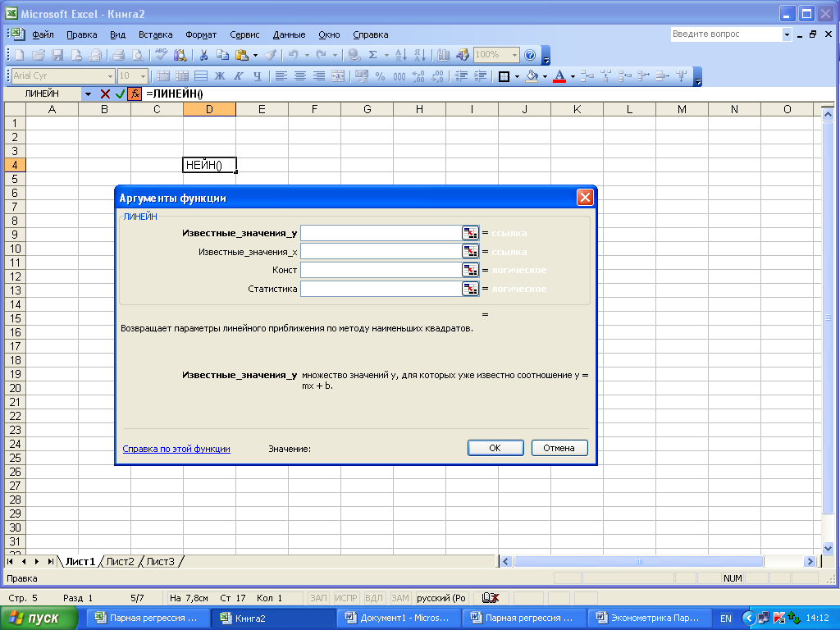Screen dimensions: 840x630
Task: Click the Введите вопрос help box
Action: pyautogui.click(x=727, y=34)
